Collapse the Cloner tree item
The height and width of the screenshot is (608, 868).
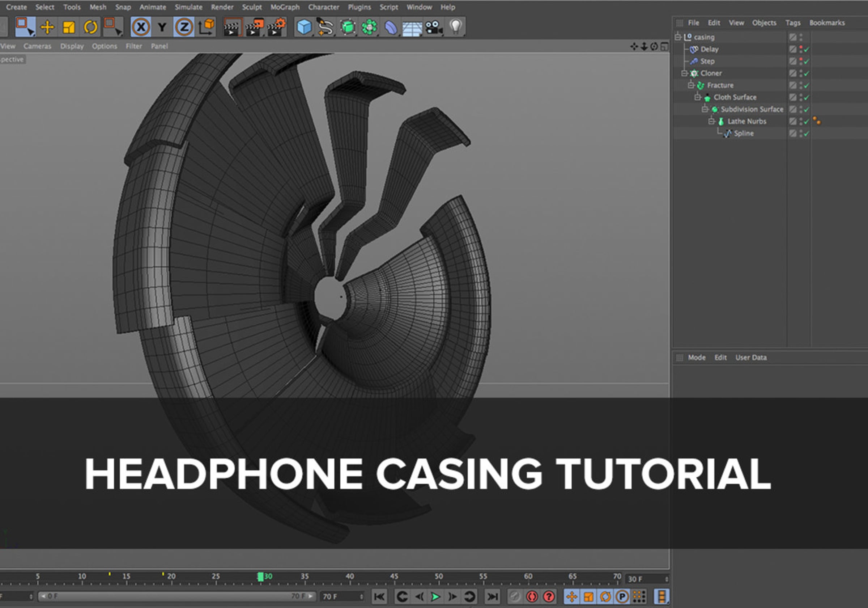click(x=684, y=73)
